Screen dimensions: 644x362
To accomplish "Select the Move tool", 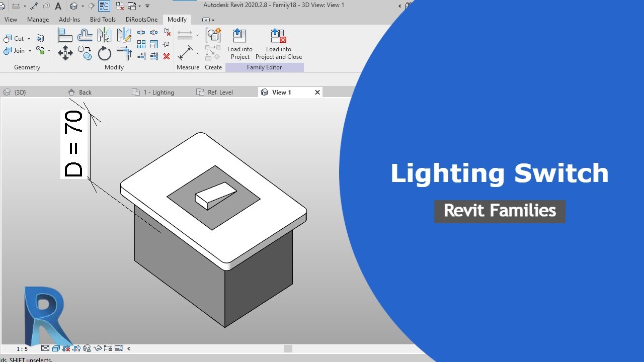I will coord(65,53).
